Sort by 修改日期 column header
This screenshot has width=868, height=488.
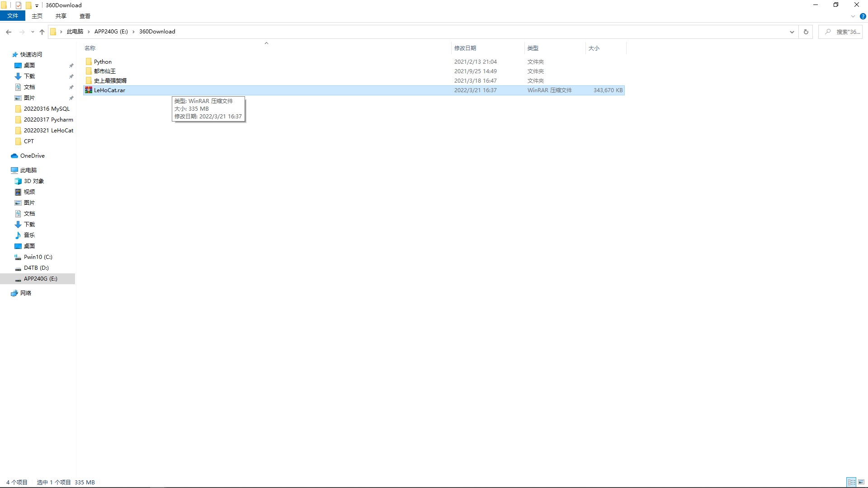465,48
